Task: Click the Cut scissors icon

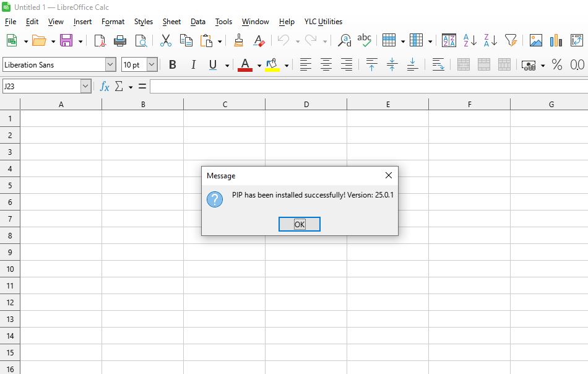Action: pyautogui.click(x=165, y=41)
